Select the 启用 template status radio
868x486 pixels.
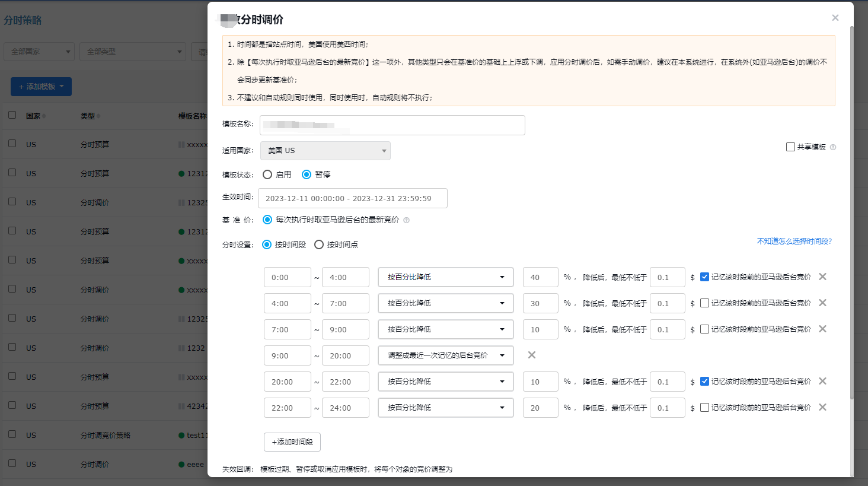coord(267,174)
